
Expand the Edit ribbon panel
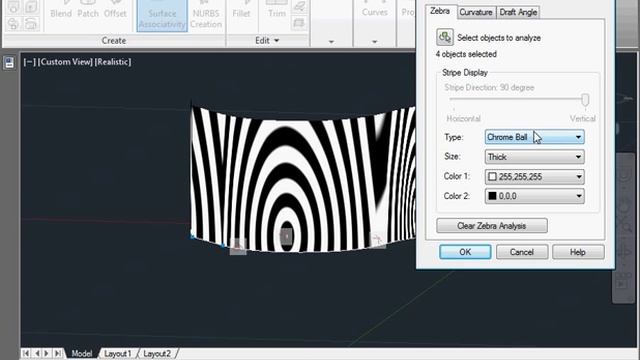point(267,40)
